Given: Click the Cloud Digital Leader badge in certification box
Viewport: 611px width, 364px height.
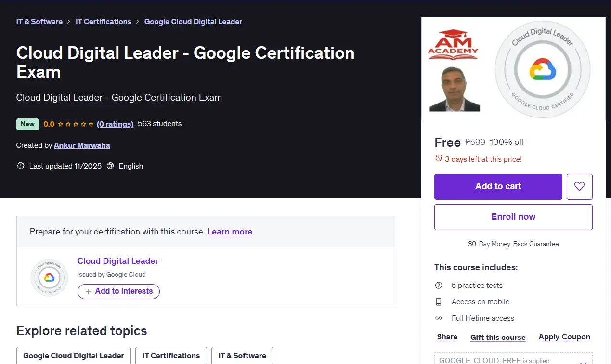Looking at the screenshot, I should [49, 277].
